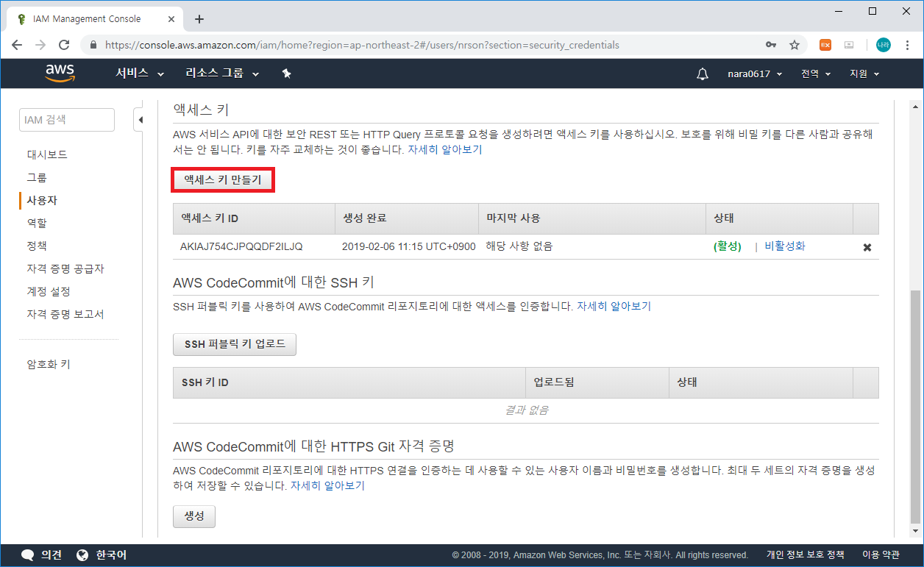This screenshot has height=567, width=924.
Task: Click the 생성 button for Git credentials
Action: point(194,516)
